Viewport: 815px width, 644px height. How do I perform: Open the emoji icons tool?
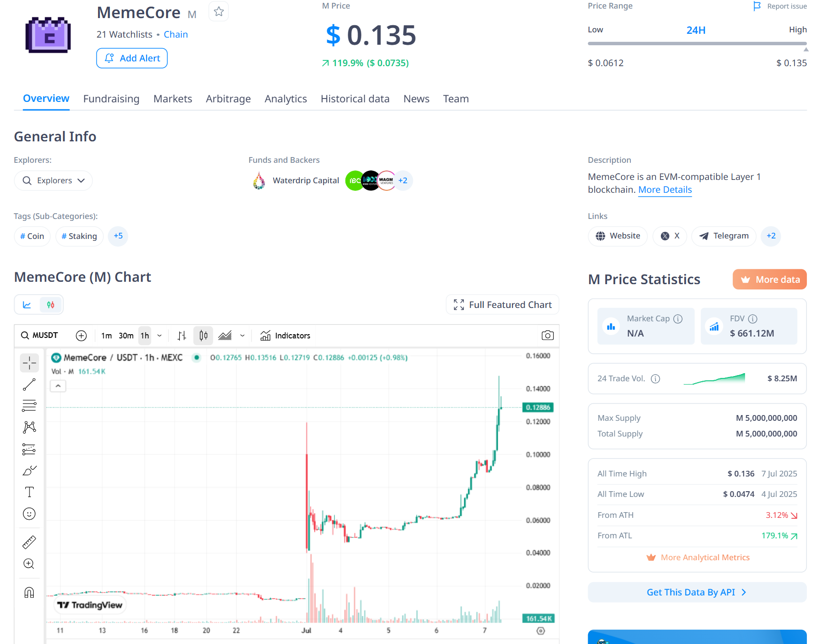(x=29, y=514)
